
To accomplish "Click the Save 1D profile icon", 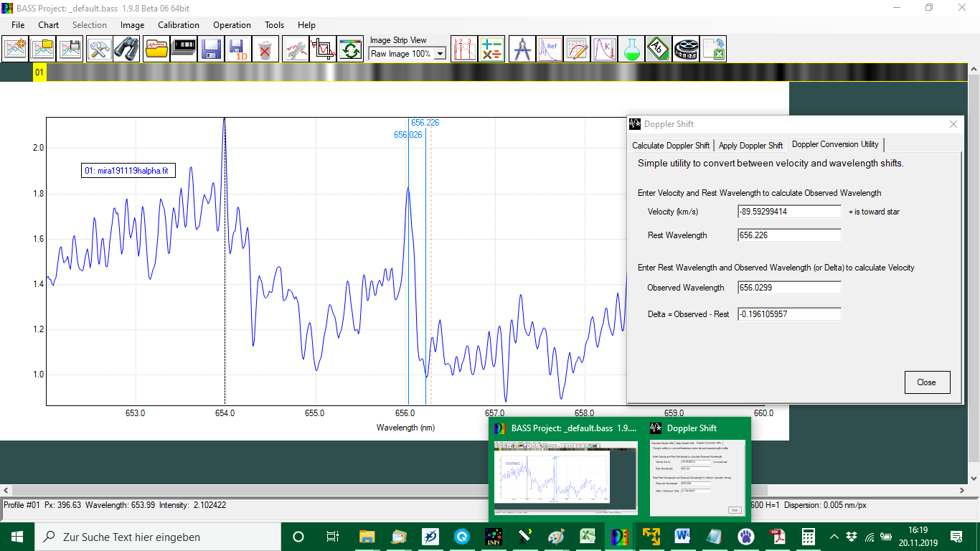I will pos(237,49).
